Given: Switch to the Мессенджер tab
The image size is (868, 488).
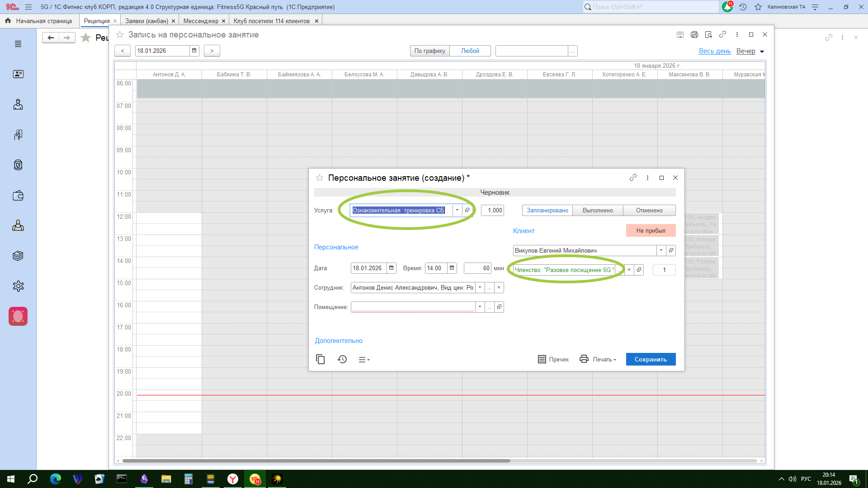Looking at the screenshot, I should 201,21.
